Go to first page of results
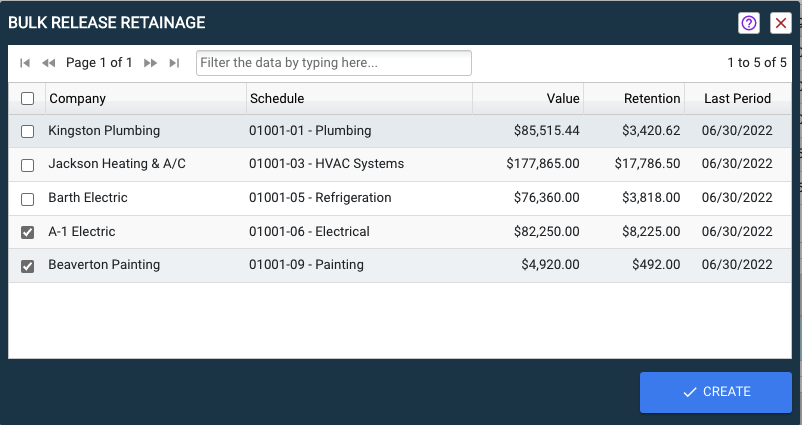802x425 pixels. click(25, 63)
